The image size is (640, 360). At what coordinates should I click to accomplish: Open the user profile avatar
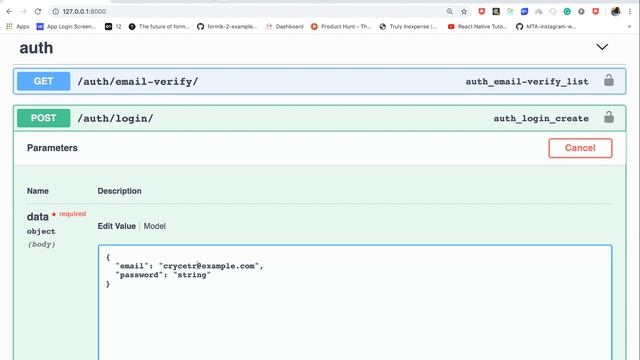(616, 11)
